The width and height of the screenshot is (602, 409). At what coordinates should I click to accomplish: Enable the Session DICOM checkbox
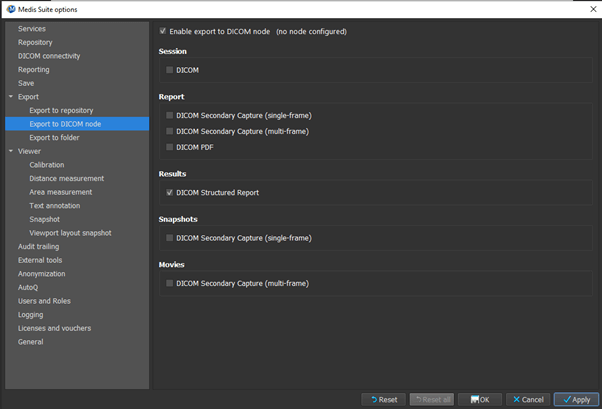(x=170, y=70)
